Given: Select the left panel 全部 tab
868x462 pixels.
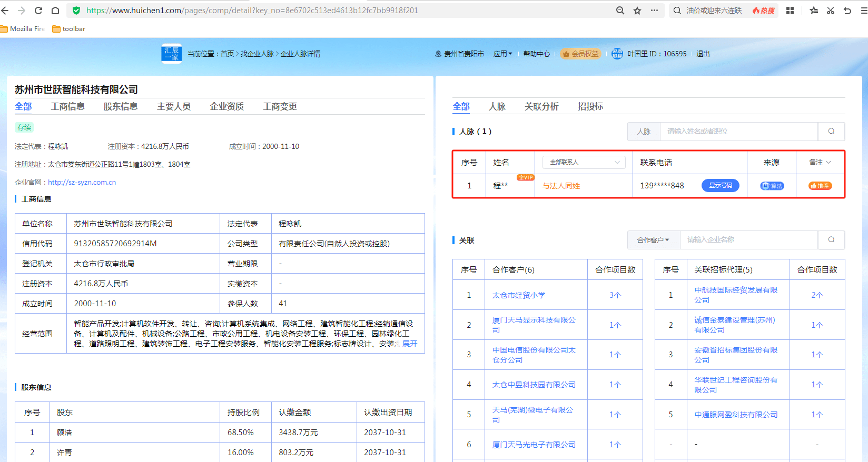Looking at the screenshot, I should (x=23, y=106).
